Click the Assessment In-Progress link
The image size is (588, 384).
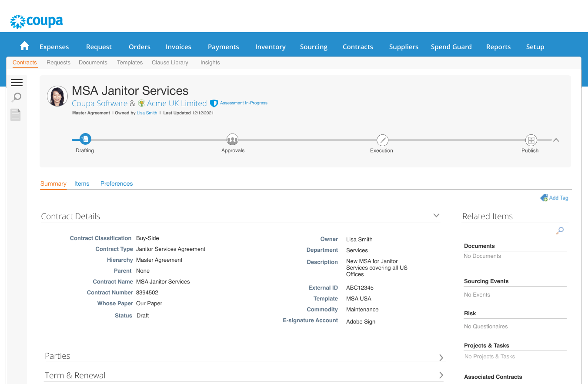244,103
